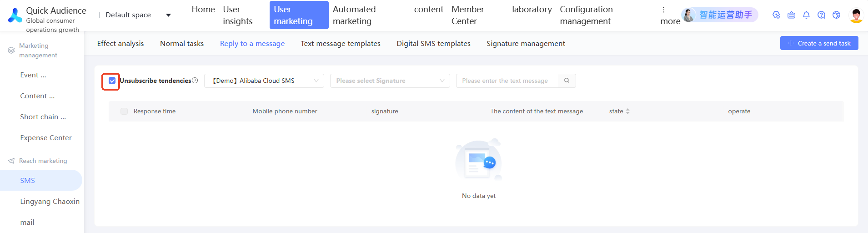Click The content of the text message header
This screenshot has width=868, height=233.
click(537, 111)
